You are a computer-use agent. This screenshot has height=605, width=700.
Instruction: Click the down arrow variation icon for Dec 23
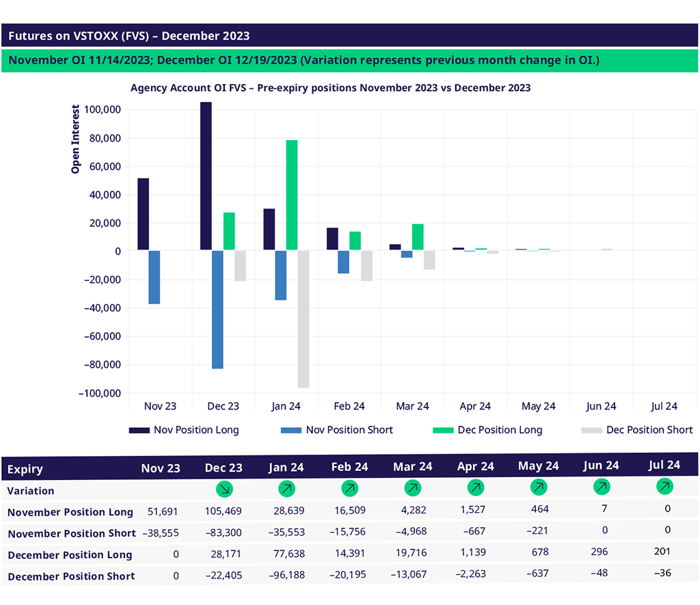click(224, 489)
